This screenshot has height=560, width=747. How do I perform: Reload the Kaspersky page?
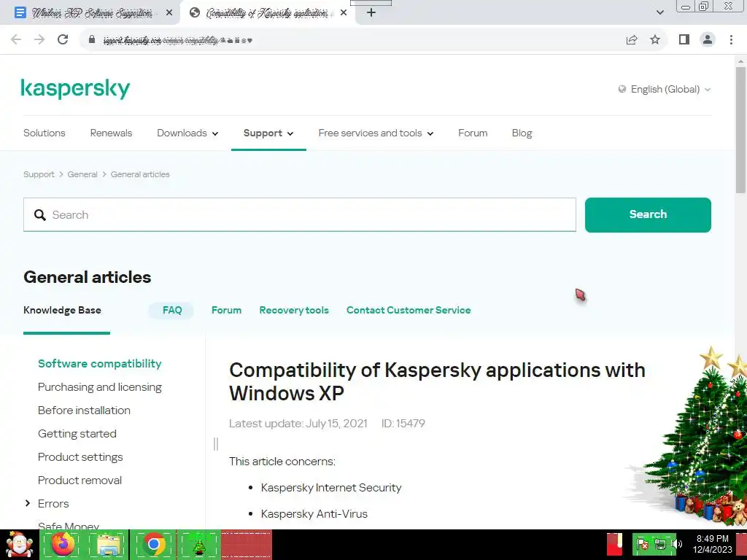point(63,39)
